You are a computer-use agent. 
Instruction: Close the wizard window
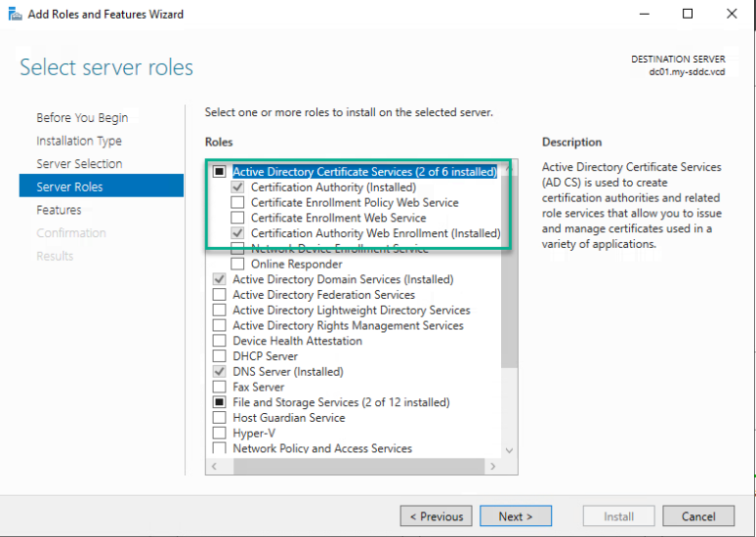pyautogui.click(x=731, y=14)
